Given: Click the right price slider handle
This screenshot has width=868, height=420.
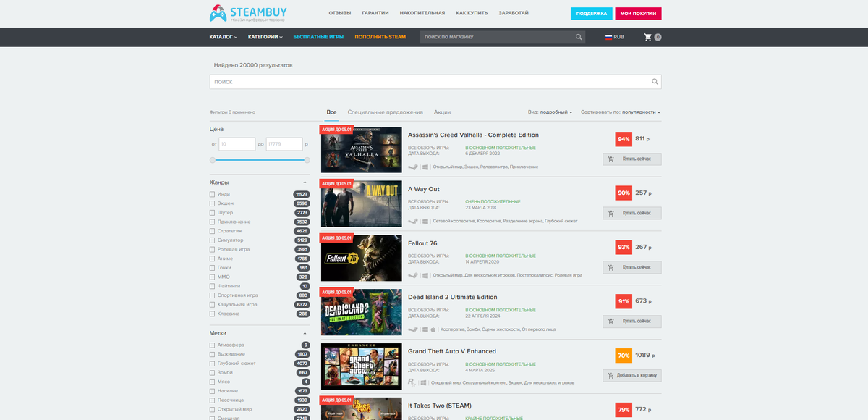Looking at the screenshot, I should (x=307, y=160).
